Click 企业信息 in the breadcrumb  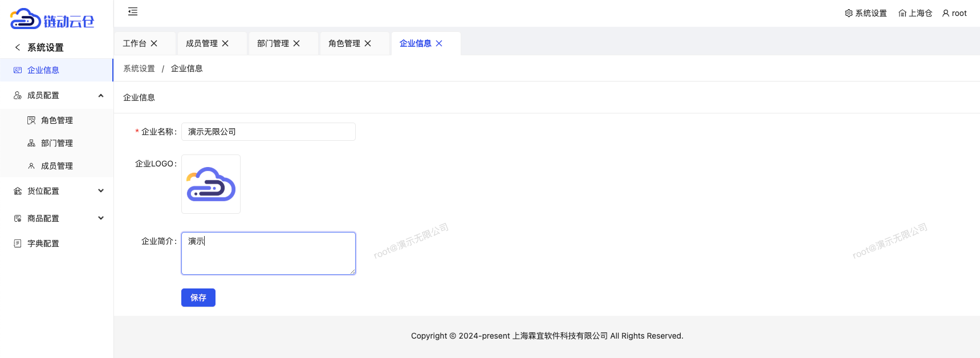[x=187, y=68]
